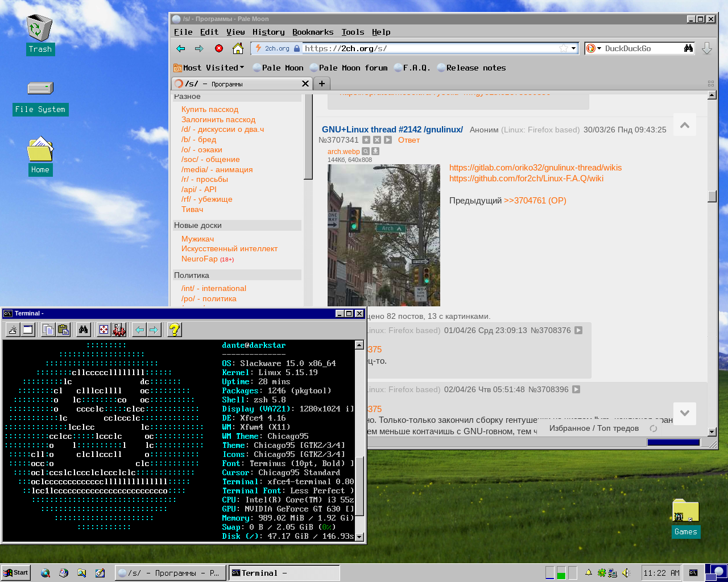Close the /s/ Программы tab
Viewport: 728px width, 582px height.
click(x=305, y=84)
